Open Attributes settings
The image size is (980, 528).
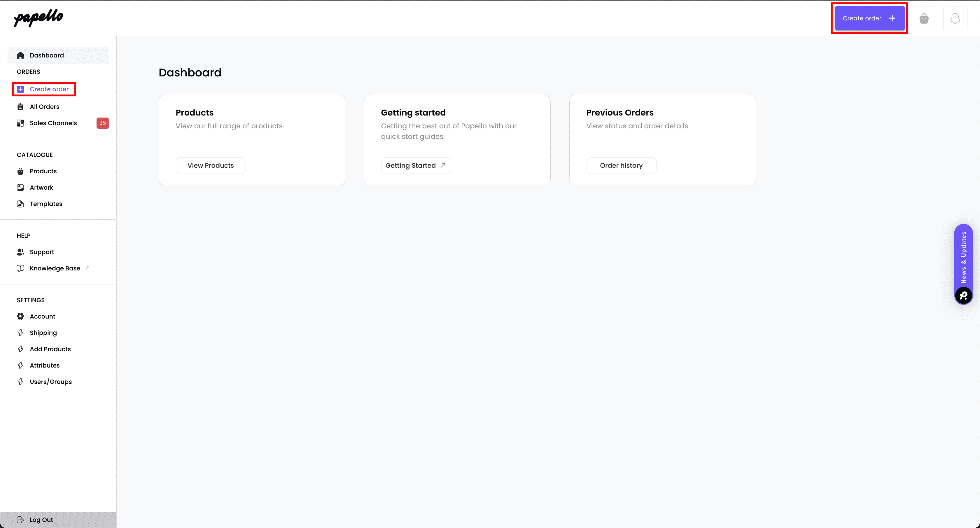45,366
